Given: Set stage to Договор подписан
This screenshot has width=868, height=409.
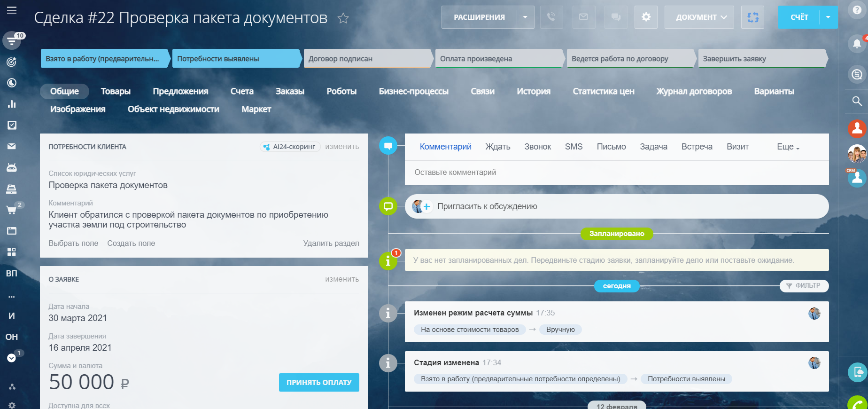Looking at the screenshot, I should (x=366, y=59).
